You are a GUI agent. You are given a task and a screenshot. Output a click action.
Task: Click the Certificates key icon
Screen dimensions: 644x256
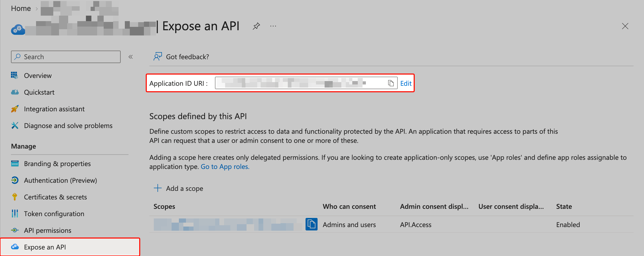pos(15,197)
